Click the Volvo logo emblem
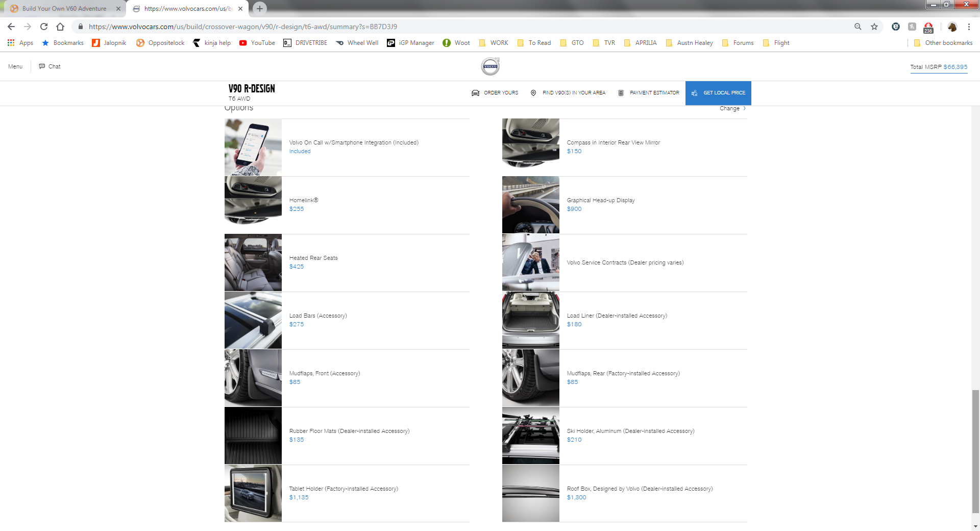The height and width of the screenshot is (531, 980). coord(491,66)
